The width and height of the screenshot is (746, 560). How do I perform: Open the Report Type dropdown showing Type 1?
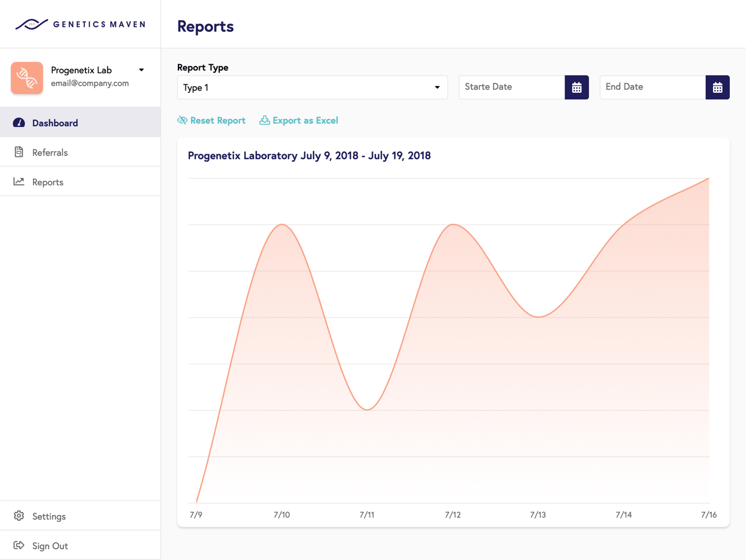pos(312,87)
